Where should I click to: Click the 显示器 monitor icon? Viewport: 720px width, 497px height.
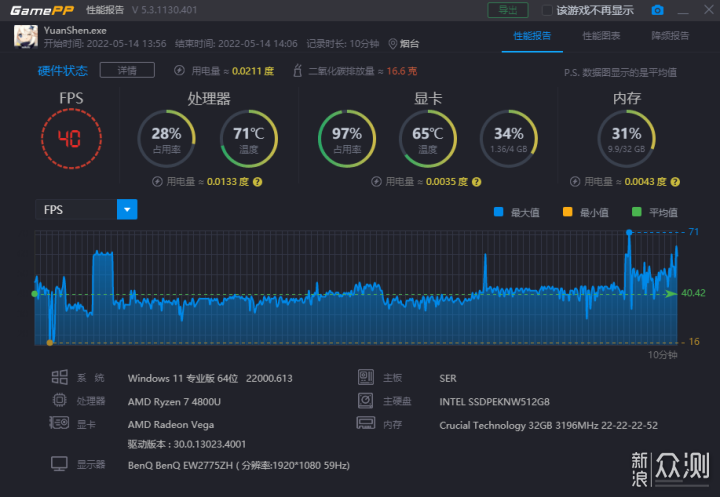pyautogui.click(x=59, y=464)
